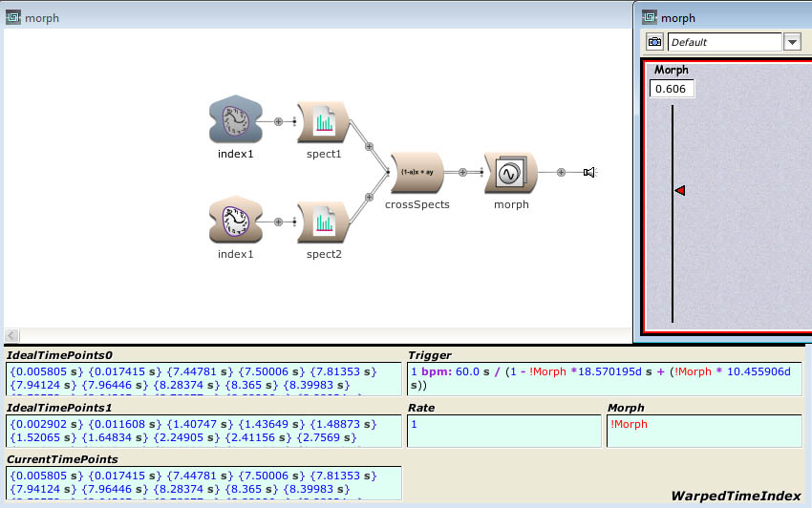Click the morph signal flow window icon
Image resolution: width=812 pixels, height=508 pixels.
pos(13,17)
